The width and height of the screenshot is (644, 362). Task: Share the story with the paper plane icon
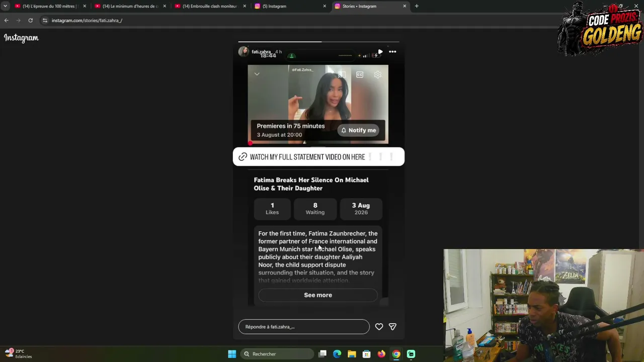(392, 327)
